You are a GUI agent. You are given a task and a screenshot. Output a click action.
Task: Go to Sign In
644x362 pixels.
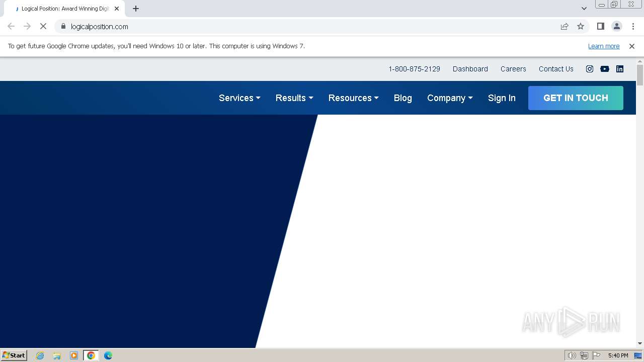(502, 98)
